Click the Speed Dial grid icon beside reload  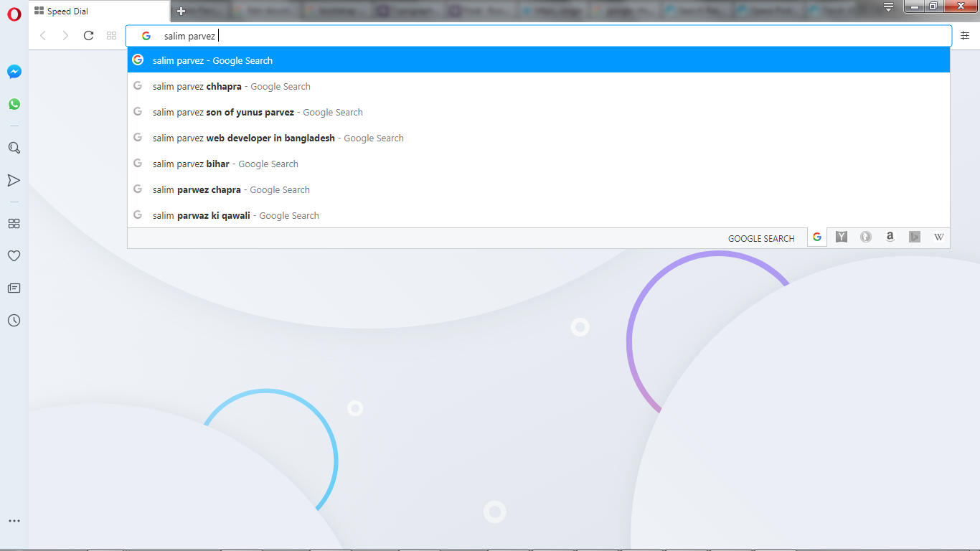111,36
